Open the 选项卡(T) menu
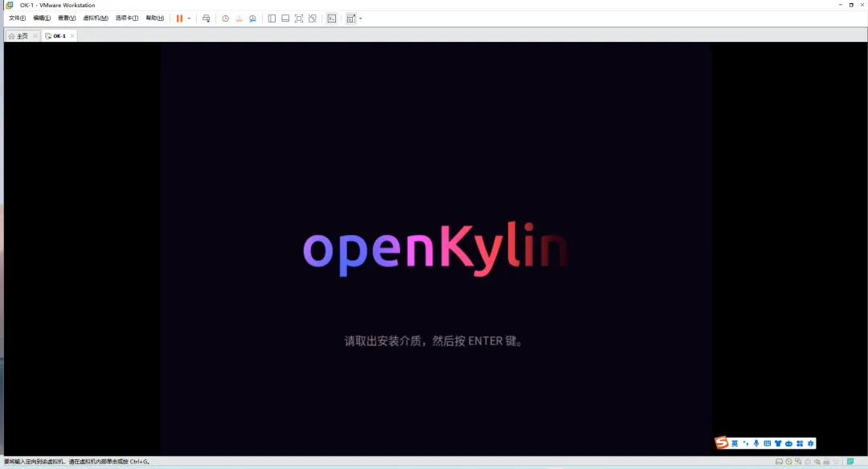 coord(127,19)
